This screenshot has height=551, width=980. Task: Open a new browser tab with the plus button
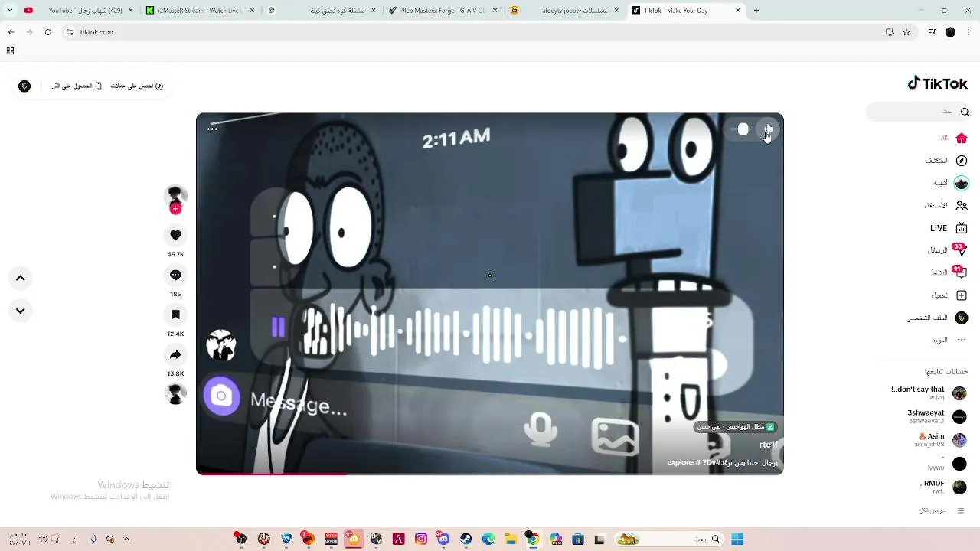756,11
